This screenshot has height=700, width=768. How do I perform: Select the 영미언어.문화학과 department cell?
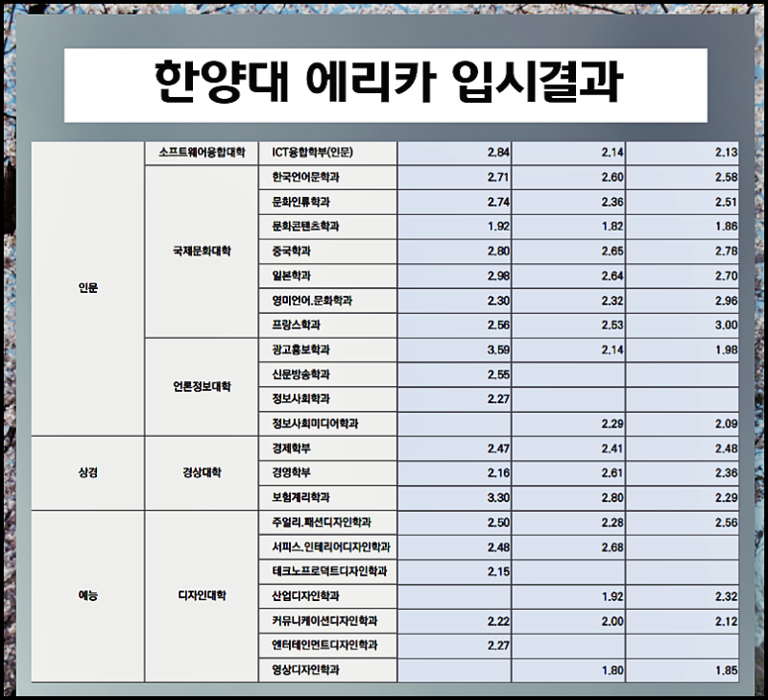pos(327,301)
